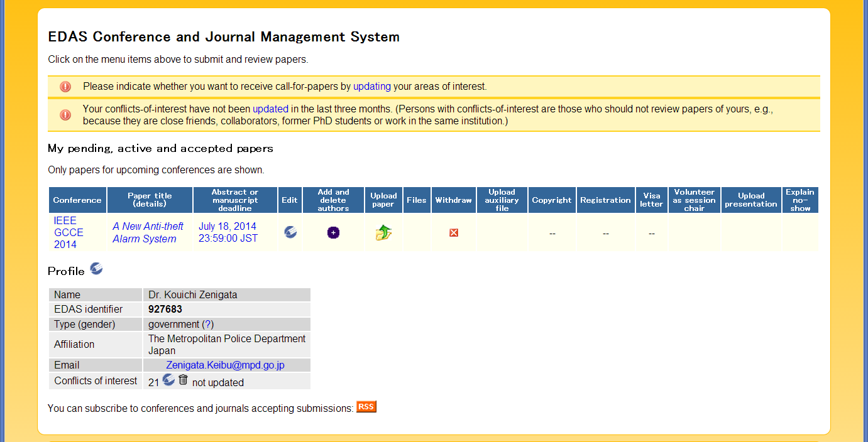Click the Copyright column header
This screenshot has width=868, height=442.
point(551,200)
